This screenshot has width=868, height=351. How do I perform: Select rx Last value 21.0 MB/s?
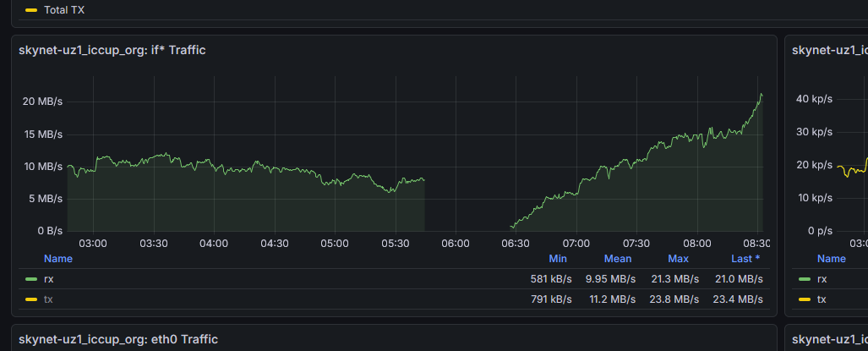click(738, 279)
